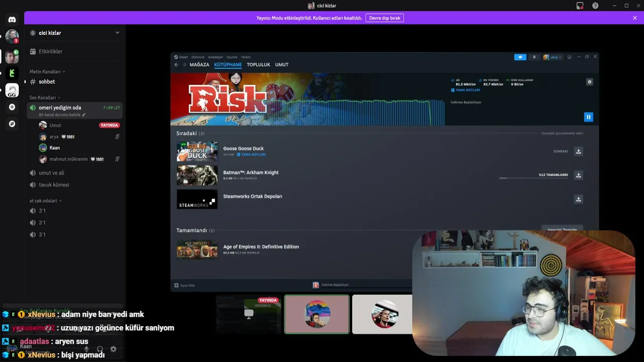Click Oyun Ekle at Steam bottom

coord(185,285)
